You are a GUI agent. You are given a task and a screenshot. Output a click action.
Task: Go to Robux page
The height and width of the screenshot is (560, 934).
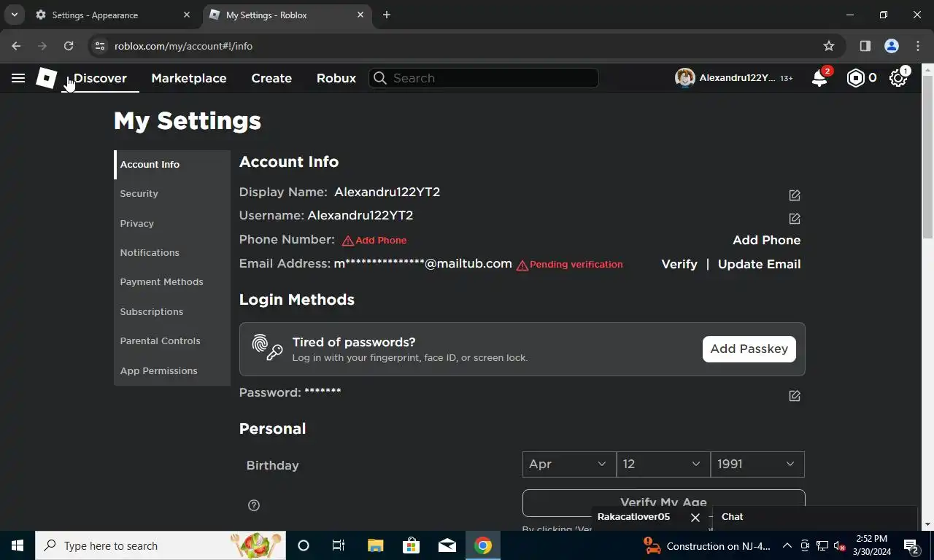pyautogui.click(x=336, y=78)
